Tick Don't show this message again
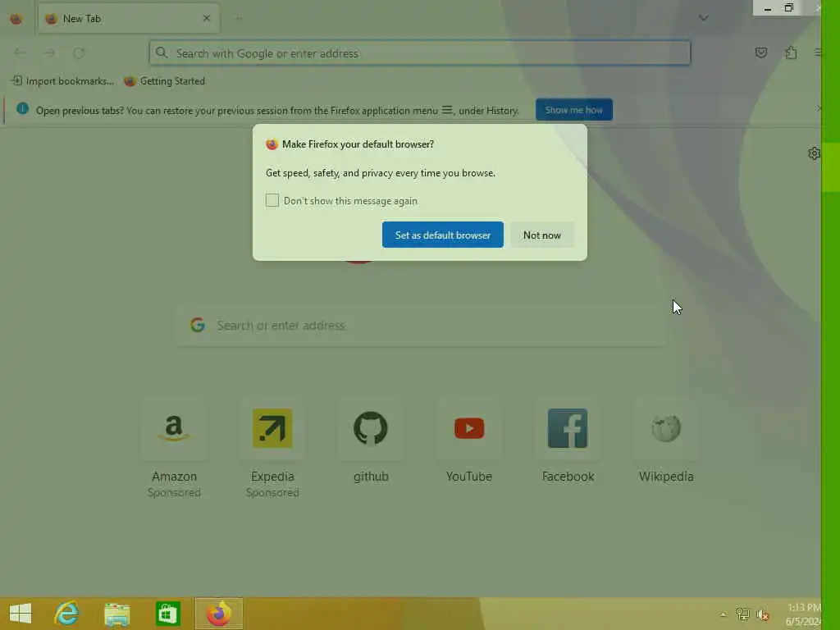Viewport: 840px width, 630px height. 272,200
